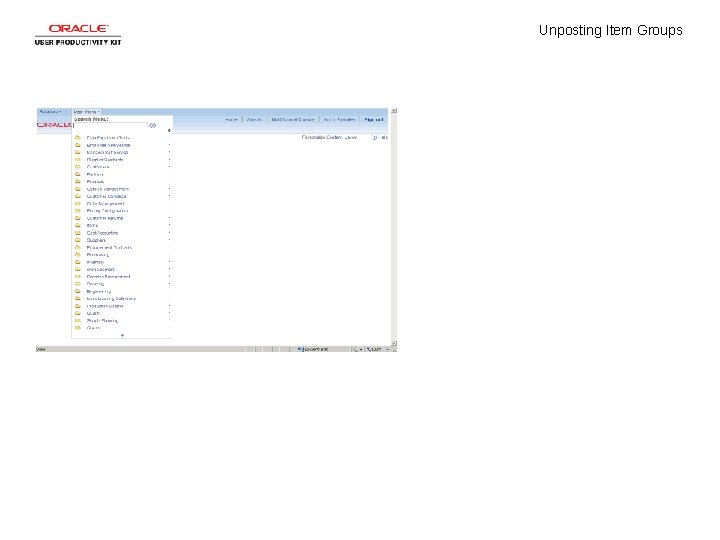Click folder icon beside Pricing Configuration
The height and width of the screenshot is (540, 720).
point(78,211)
